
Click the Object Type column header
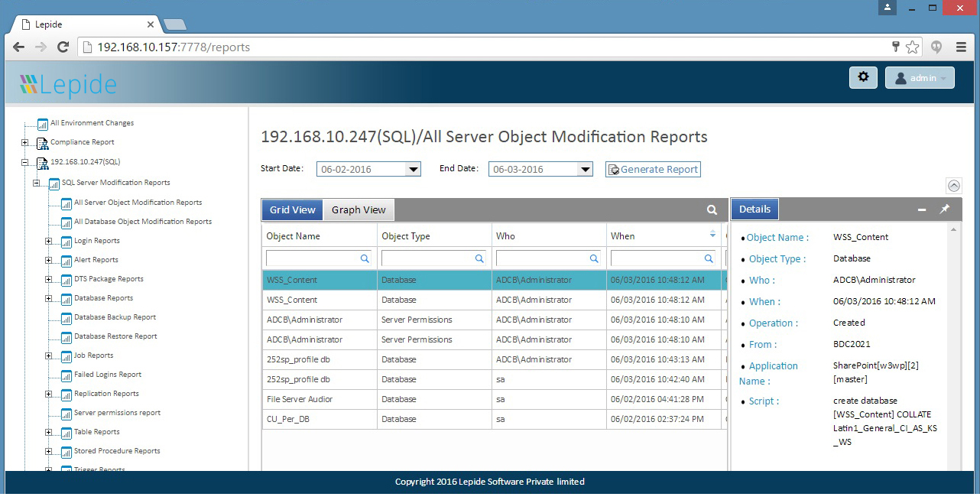coord(434,236)
